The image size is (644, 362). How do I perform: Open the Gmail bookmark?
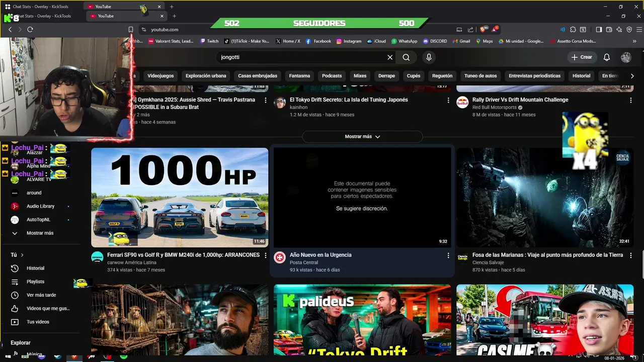click(x=460, y=41)
